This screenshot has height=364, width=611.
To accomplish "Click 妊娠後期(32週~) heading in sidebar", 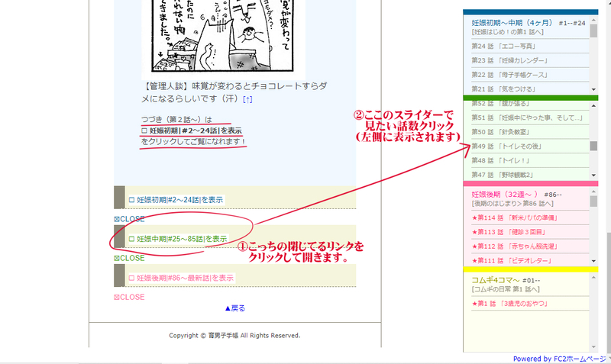I will pyautogui.click(x=506, y=195).
